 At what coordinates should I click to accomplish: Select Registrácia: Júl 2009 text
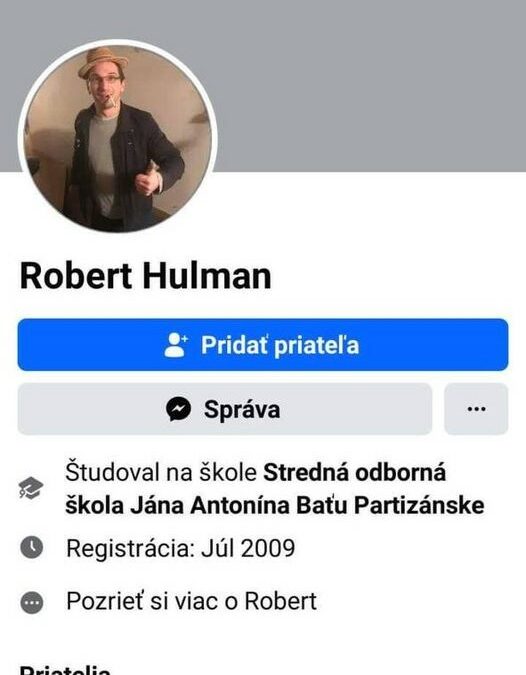click(x=180, y=548)
